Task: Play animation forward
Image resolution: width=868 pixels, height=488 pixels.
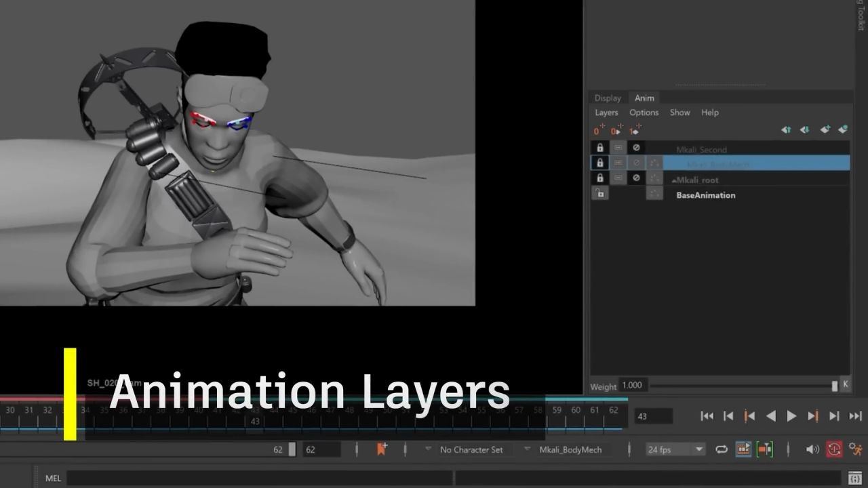Action: click(791, 416)
